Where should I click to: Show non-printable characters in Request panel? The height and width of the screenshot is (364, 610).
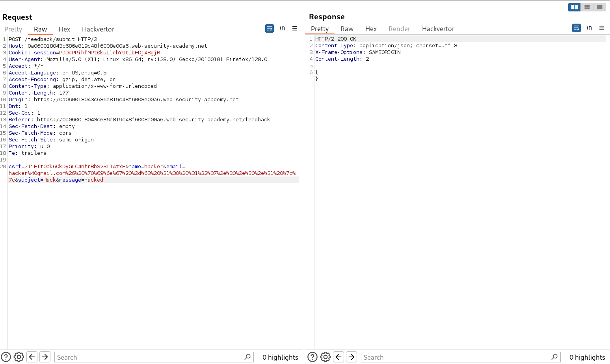(282, 28)
